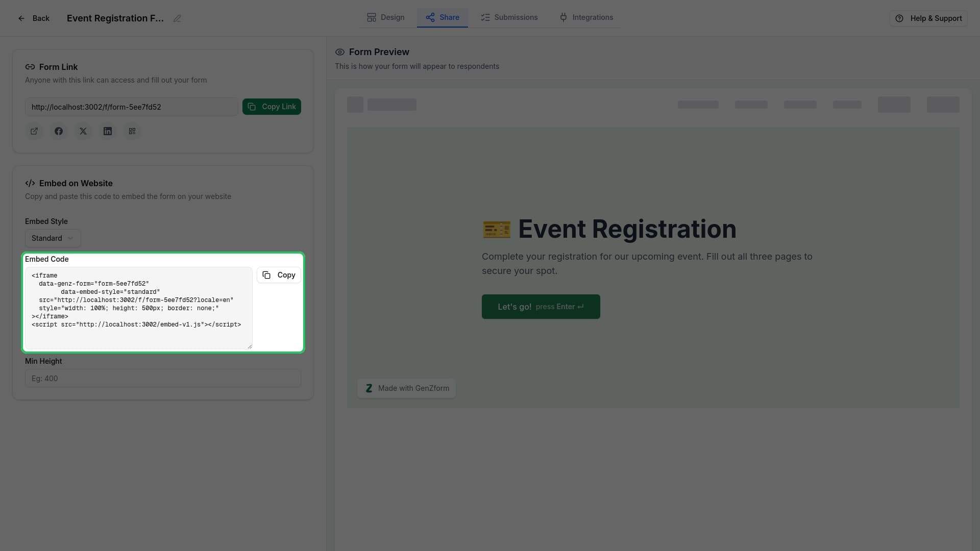Screen dimensions: 980x551
Task: Open the Embed Style dropdown
Action: pos(53,238)
